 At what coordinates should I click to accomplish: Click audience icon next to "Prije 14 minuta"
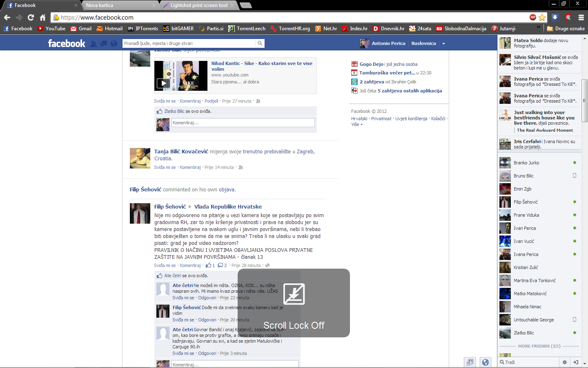click(x=241, y=167)
